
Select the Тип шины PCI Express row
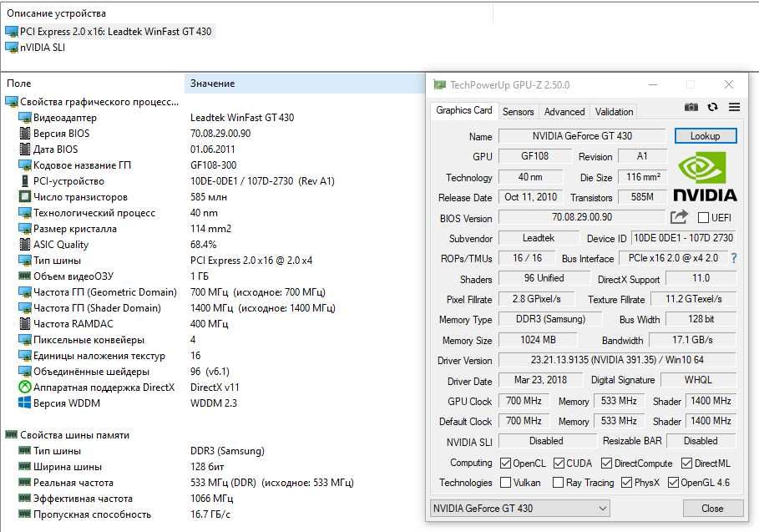click(x=213, y=261)
